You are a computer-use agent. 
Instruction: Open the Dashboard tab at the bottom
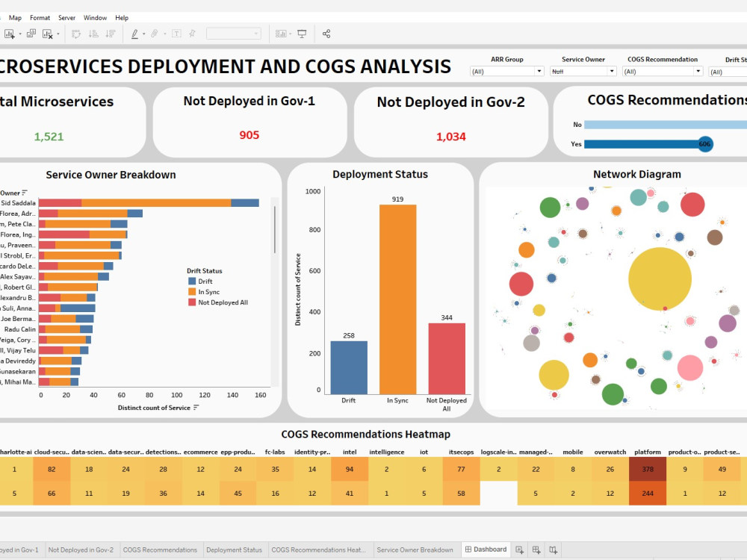(486, 549)
